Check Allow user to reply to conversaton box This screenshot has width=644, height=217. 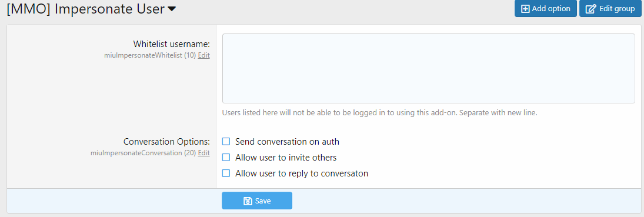(226, 173)
